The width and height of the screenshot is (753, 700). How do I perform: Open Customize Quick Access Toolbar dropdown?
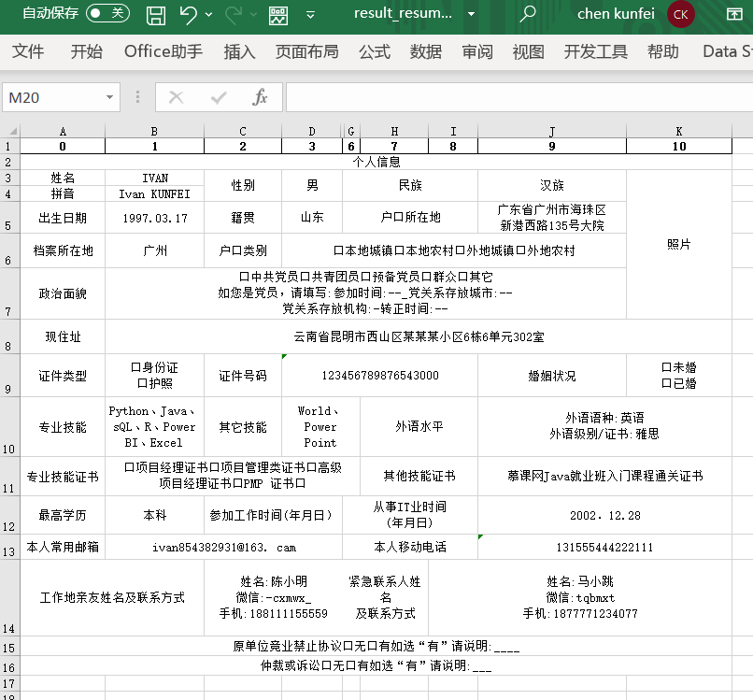click(311, 15)
